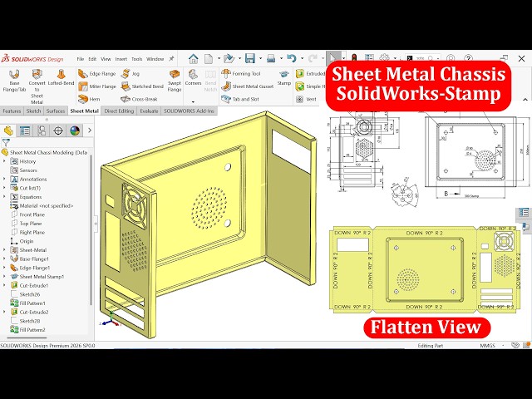Select the Base Flange/Tab tool
532x399 pixels.
14,81
